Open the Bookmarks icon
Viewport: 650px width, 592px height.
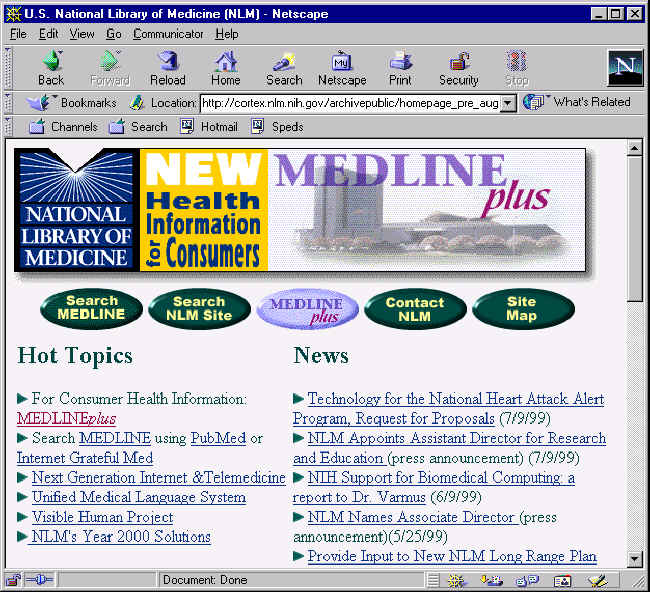70,102
